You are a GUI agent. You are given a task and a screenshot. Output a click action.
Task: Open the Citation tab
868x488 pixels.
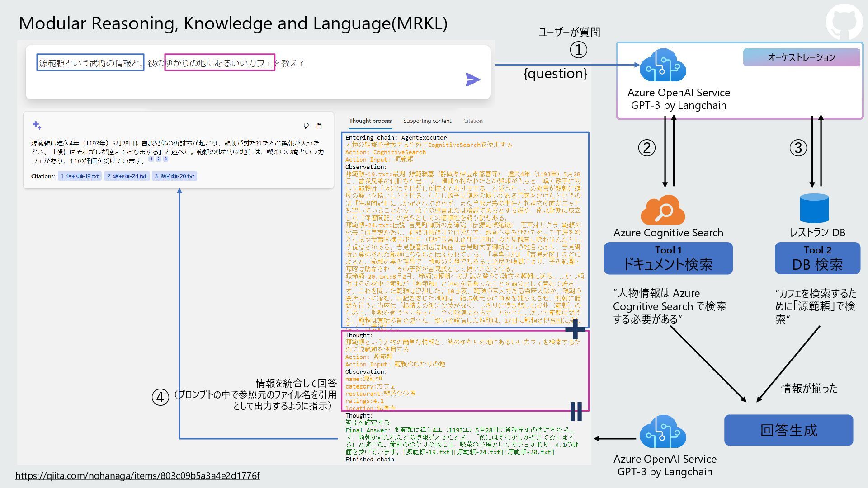pos(473,121)
